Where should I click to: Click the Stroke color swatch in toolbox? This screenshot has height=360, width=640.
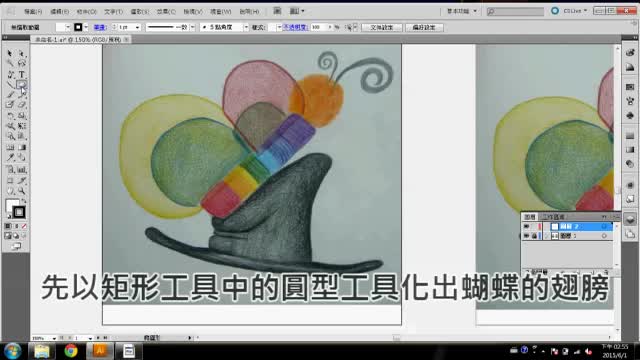pos(19,212)
